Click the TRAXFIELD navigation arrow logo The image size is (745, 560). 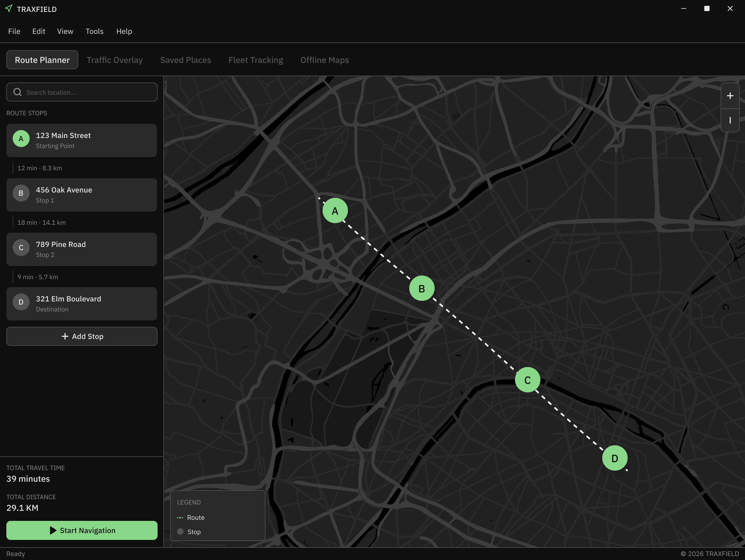click(x=9, y=9)
